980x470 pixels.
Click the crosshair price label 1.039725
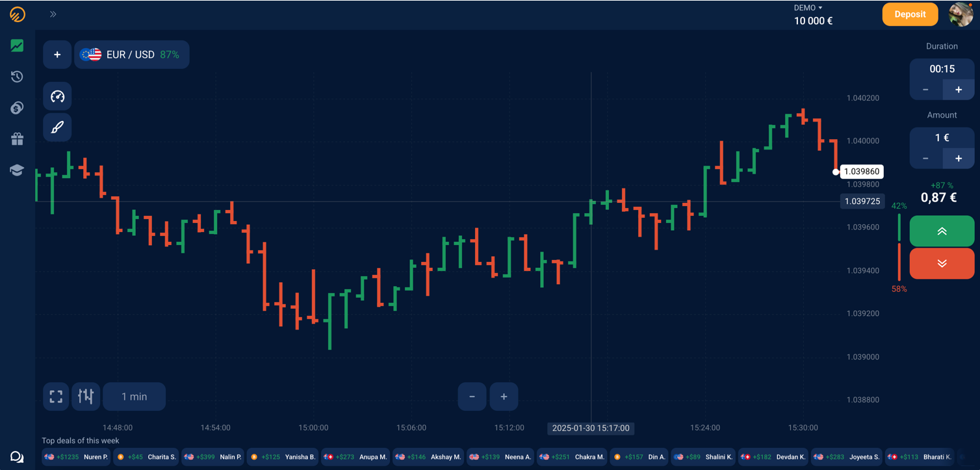[862, 202]
